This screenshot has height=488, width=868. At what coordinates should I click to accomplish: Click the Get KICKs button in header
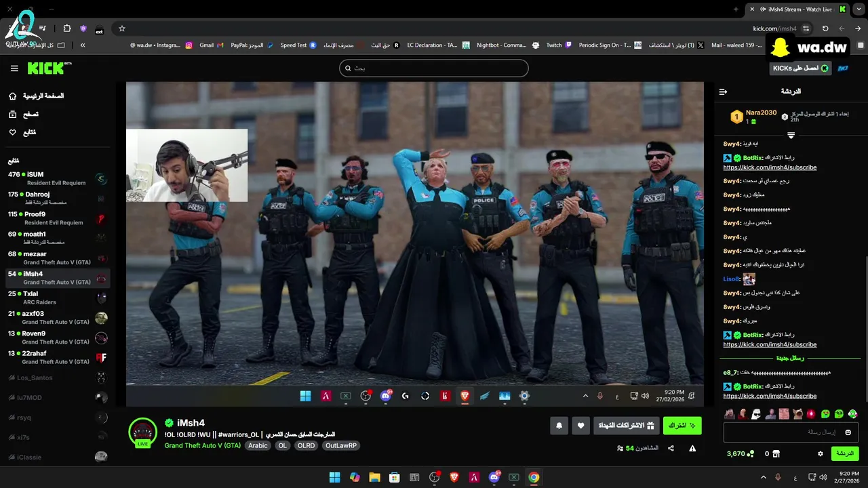pos(801,68)
